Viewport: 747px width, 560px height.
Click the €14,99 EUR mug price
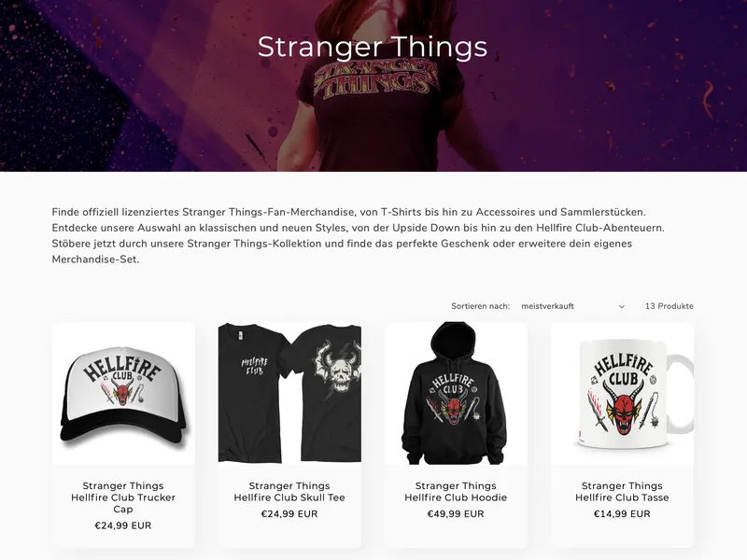[622, 514]
